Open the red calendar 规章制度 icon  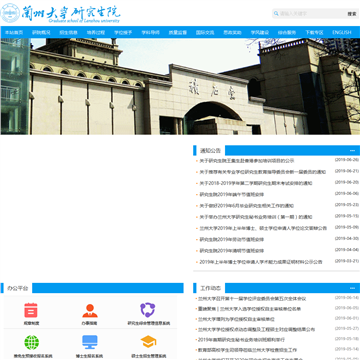(31, 310)
